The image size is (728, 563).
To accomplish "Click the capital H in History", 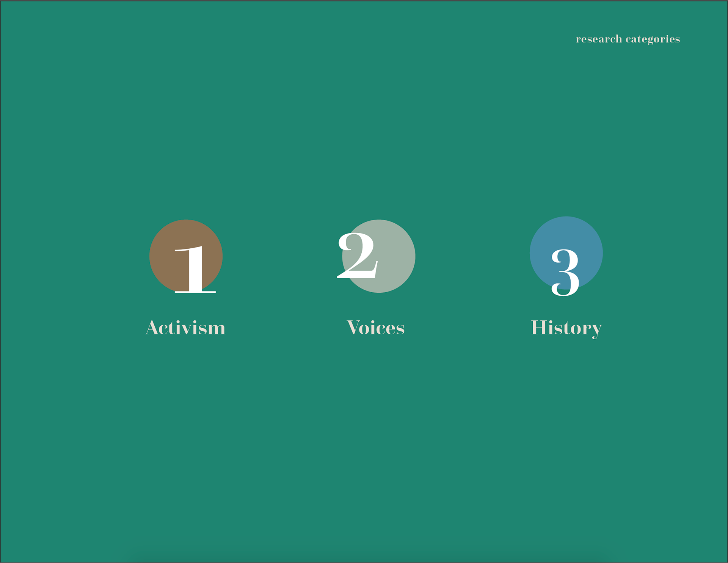I will coord(538,328).
